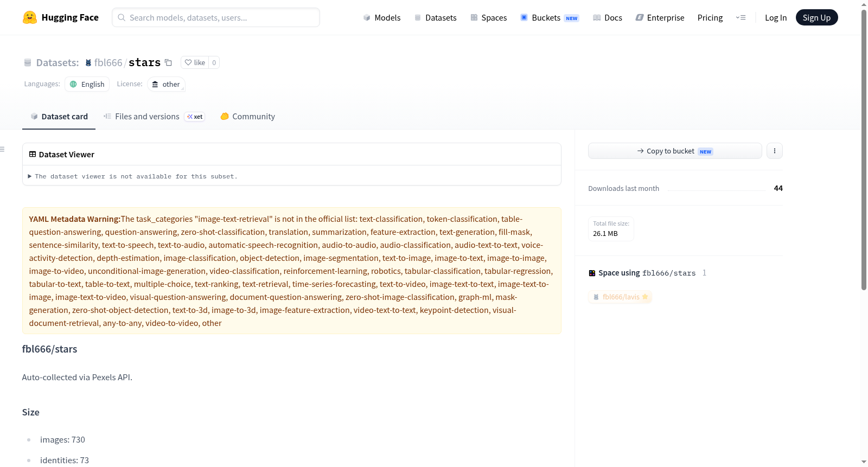The width and height of the screenshot is (868, 467).
Task: Click the Copy to bucket button
Action: [x=675, y=151]
